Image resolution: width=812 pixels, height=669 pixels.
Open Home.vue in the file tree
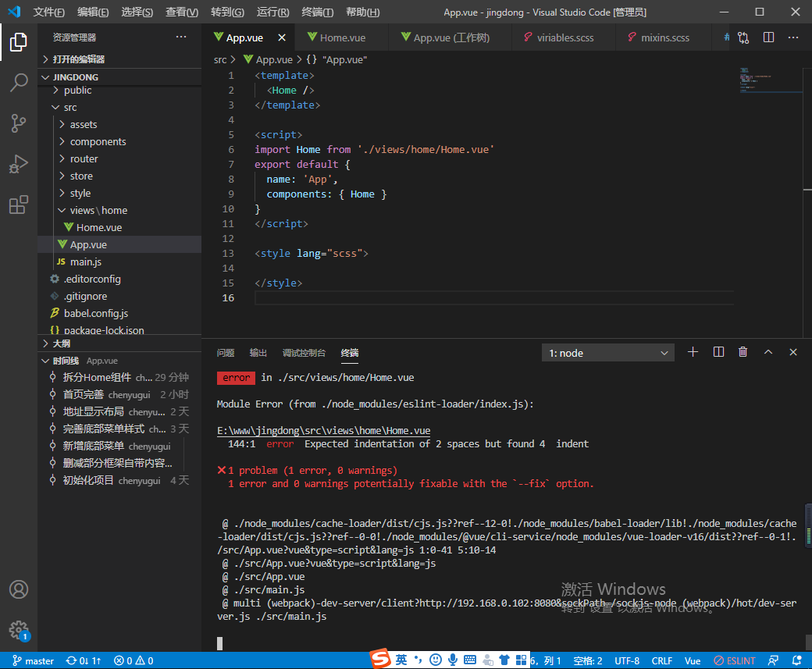[119, 227]
